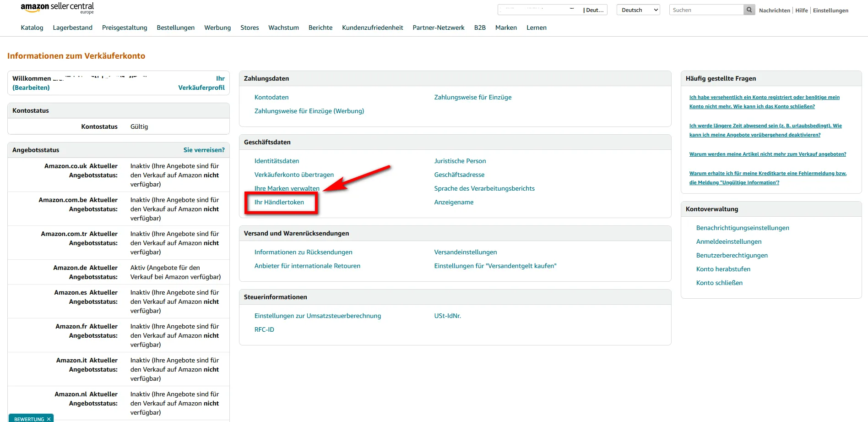Open the Kontodaten link
The width and height of the screenshot is (868, 422).
click(x=271, y=97)
